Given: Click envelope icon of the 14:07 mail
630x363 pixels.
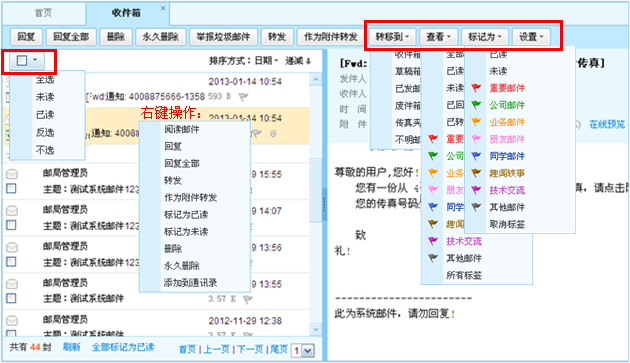Looking at the screenshot, I should (12, 210).
